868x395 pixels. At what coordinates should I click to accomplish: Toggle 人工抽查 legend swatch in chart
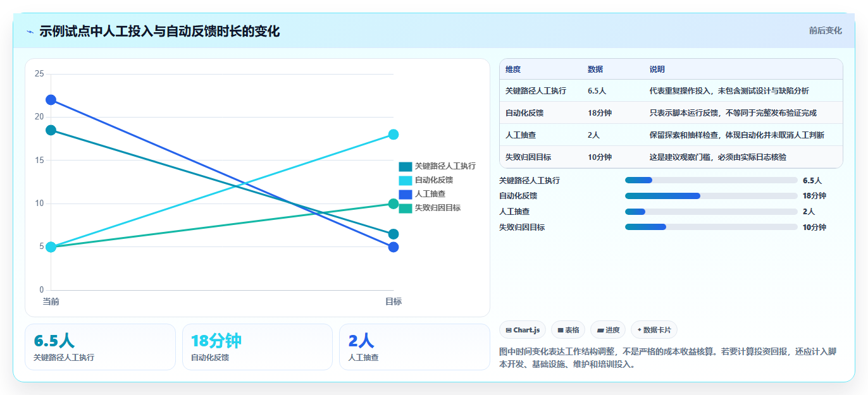coord(406,194)
